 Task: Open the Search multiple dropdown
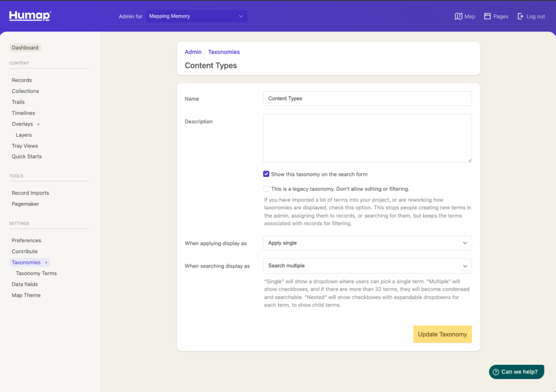click(367, 266)
